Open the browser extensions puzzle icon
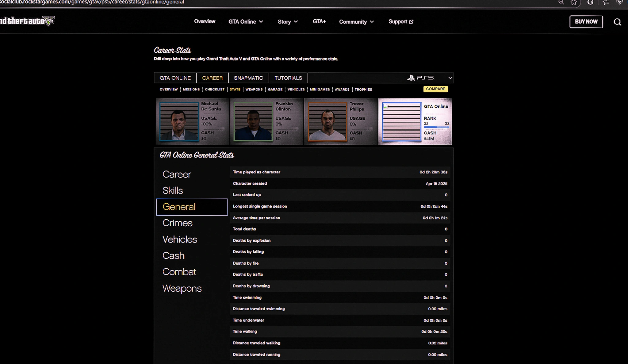The image size is (628, 364). [x=590, y=2]
